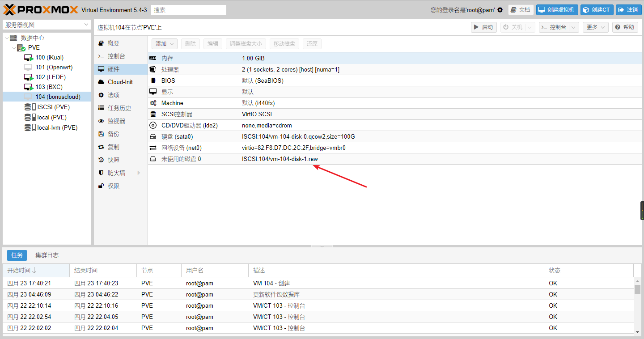Click the 控制台 toolbar button
644x339 pixels.
(x=554, y=27)
